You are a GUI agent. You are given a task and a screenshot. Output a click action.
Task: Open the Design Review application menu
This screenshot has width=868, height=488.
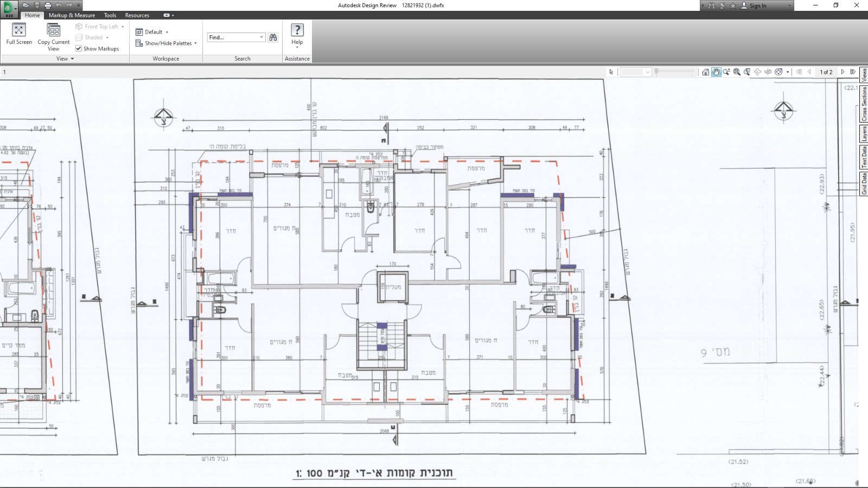tap(9, 9)
